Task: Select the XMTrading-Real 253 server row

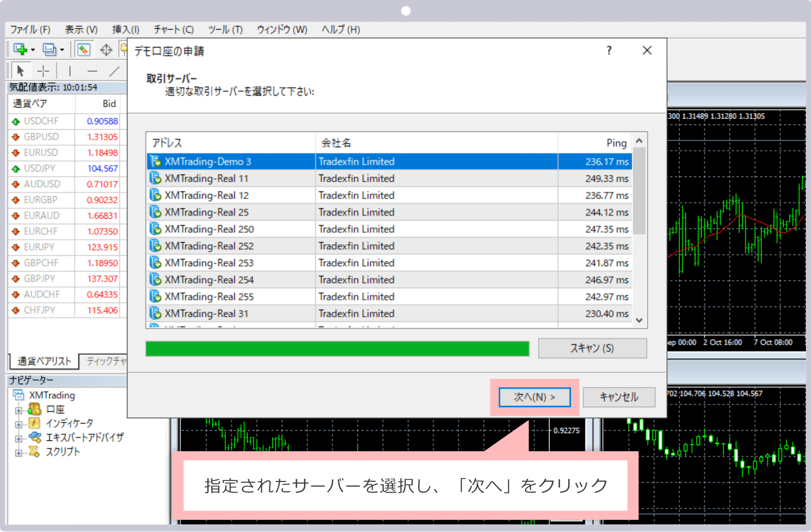Action: coord(389,263)
